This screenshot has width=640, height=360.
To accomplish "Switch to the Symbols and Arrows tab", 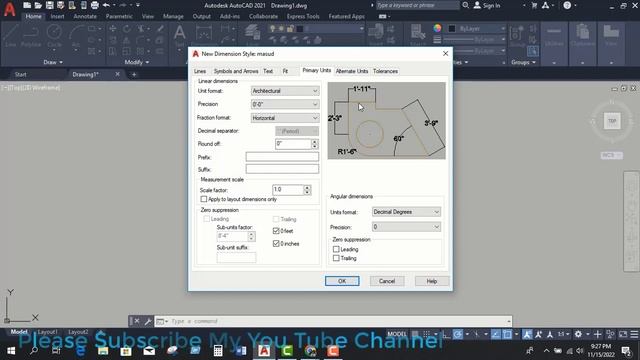I will pyautogui.click(x=236, y=71).
